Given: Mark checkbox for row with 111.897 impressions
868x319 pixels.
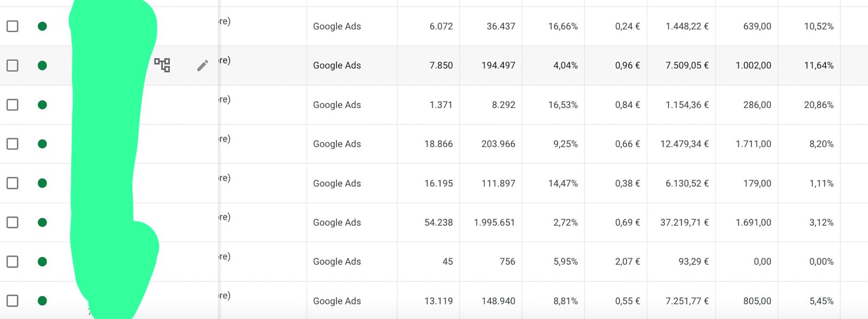Looking at the screenshot, I should [x=12, y=183].
